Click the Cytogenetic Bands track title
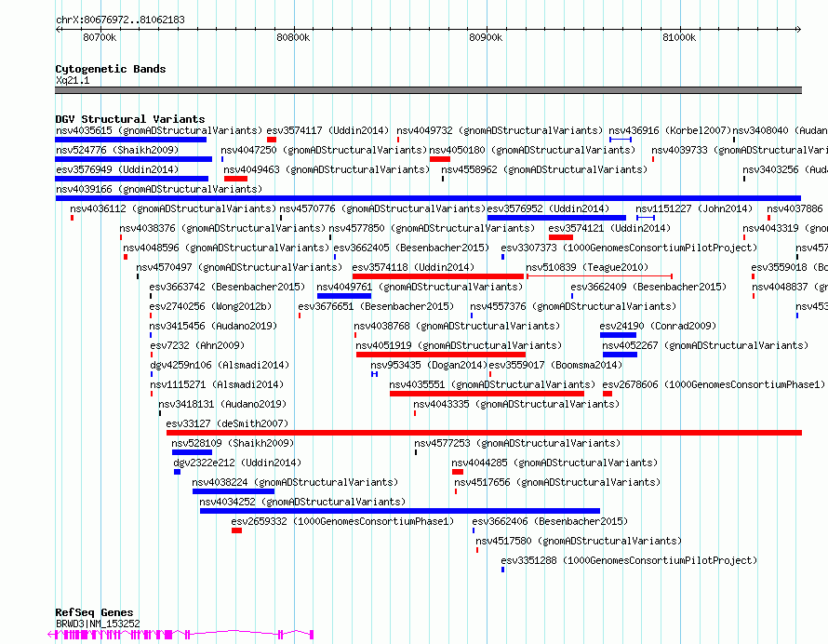Screen dimensions: 828x644 click(x=111, y=69)
